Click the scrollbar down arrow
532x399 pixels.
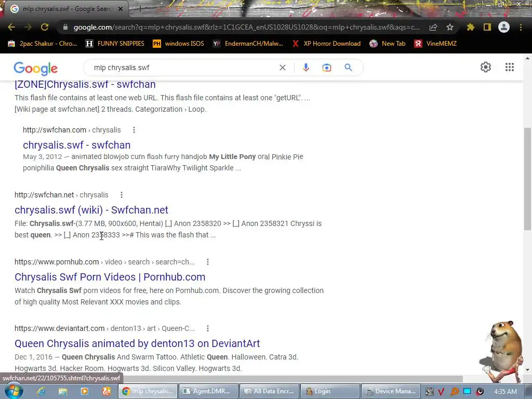(x=527, y=370)
